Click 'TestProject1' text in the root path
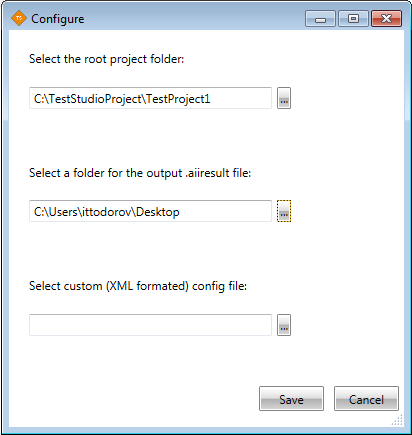412x435 pixels. point(178,99)
